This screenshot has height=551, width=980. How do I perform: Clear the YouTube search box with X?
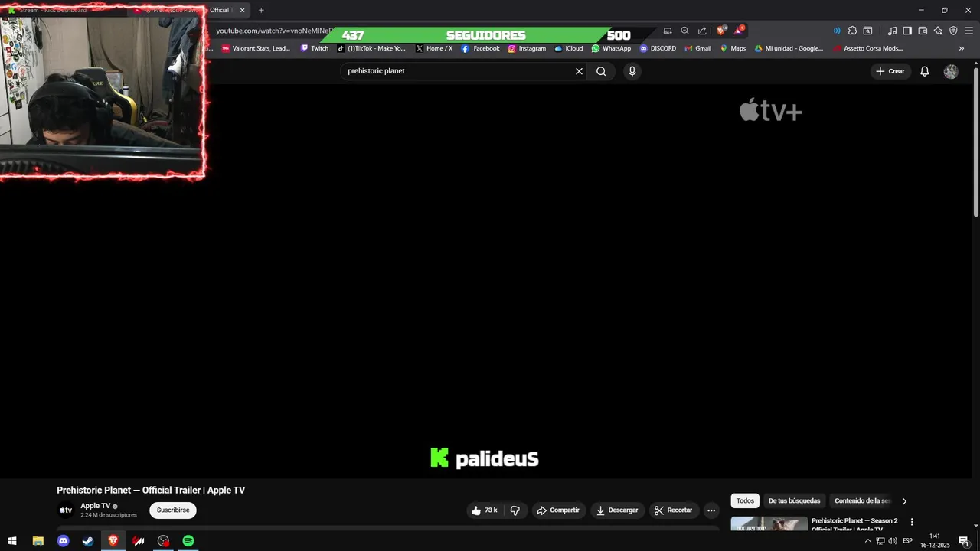[x=579, y=71]
